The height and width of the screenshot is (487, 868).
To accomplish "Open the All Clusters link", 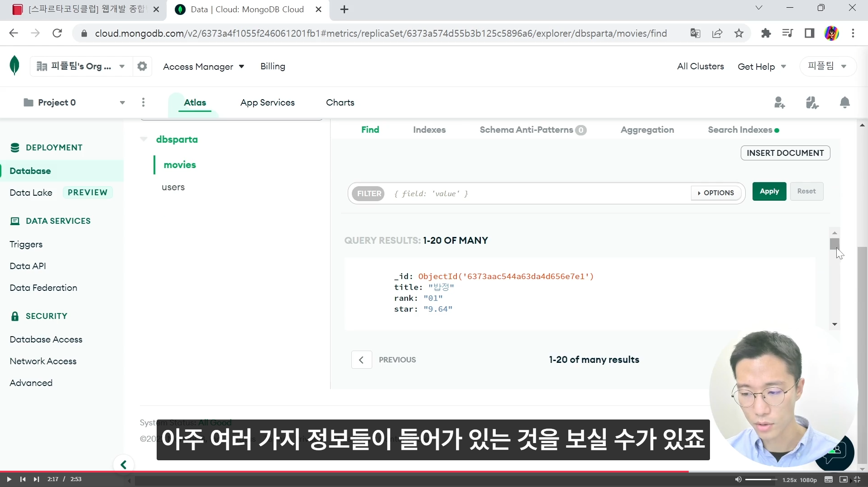I will pos(700,66).
